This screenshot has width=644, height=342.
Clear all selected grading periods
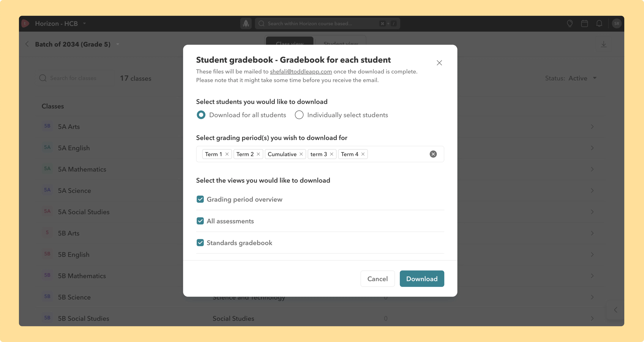pyautogui.click(x=433, y=154)
